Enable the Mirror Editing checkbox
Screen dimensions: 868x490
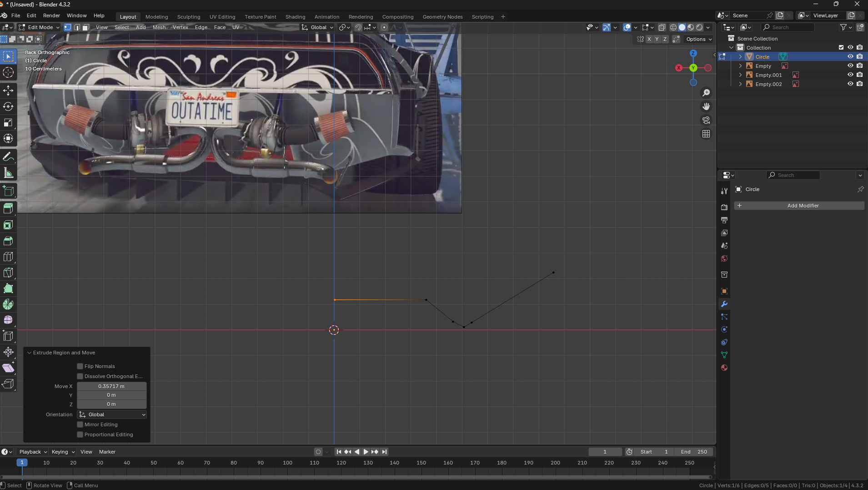tap(80, 424)
